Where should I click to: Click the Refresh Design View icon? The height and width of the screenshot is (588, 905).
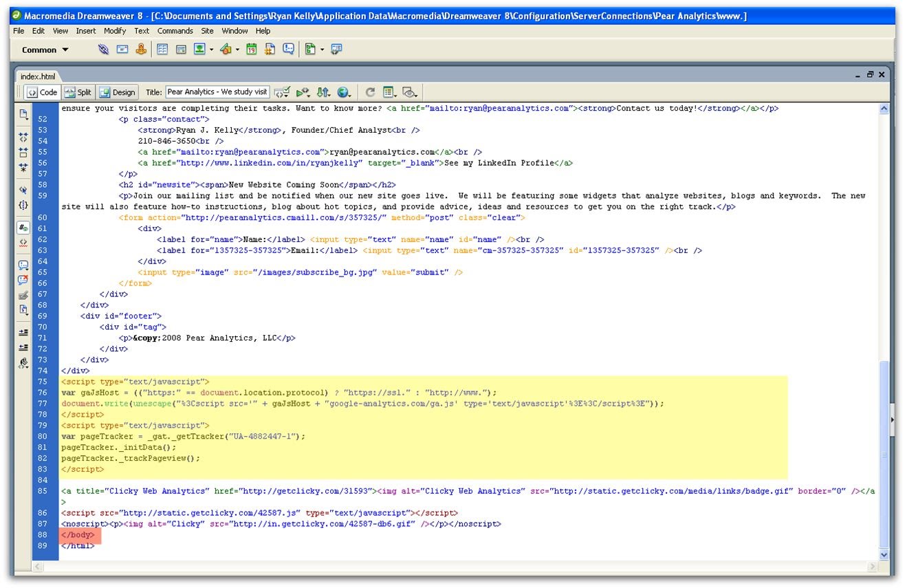click(x=370, y=92)
